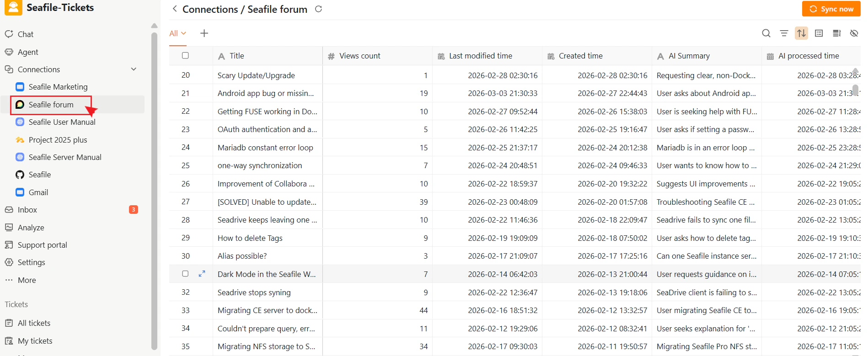868x356 pixels.
Task: Open Seafile Server Manual connection
Action: click(65, 157)
